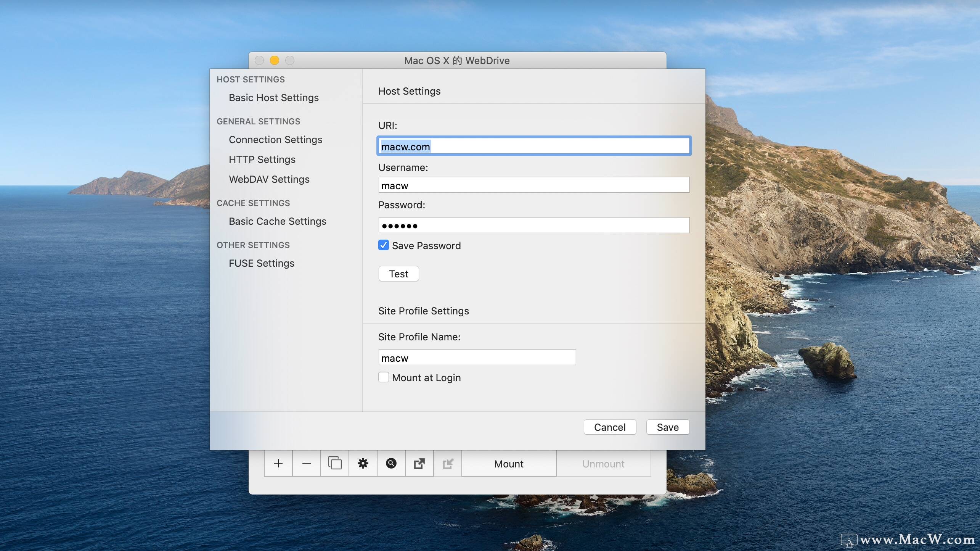
Task: Click the greyed import arrow icon
Action: (x=448, y=464)
